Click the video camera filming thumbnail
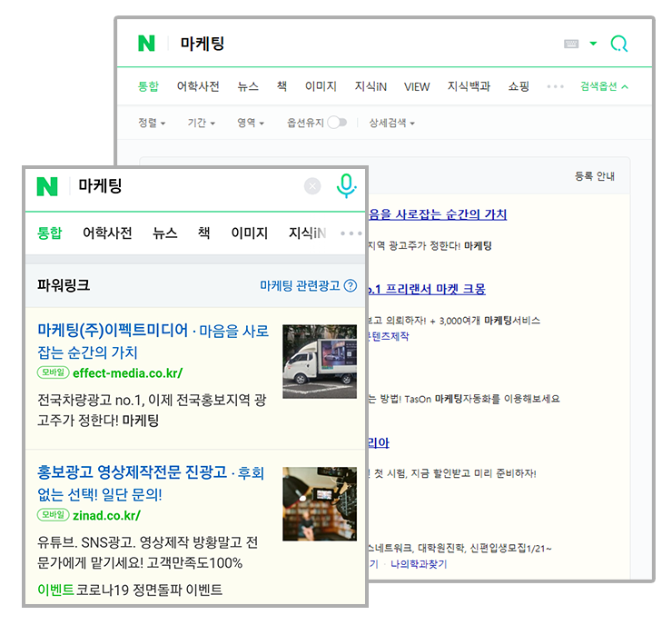The width and height of the screenshot is (672, 625). tap(320, 503)
